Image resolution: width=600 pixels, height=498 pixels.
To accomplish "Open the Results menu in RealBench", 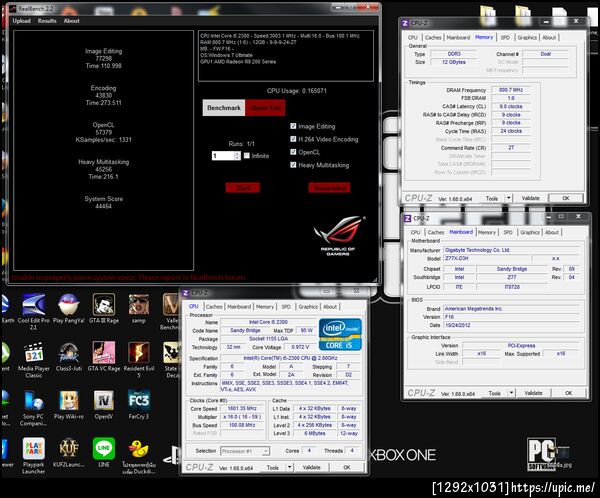I will pos(47,21).
